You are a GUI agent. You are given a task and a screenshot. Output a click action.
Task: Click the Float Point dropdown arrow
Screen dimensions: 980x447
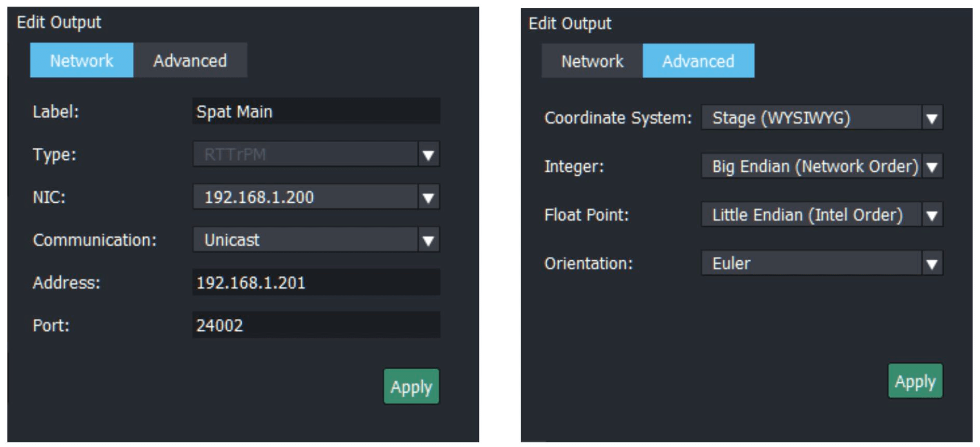(x=932, y=215)
